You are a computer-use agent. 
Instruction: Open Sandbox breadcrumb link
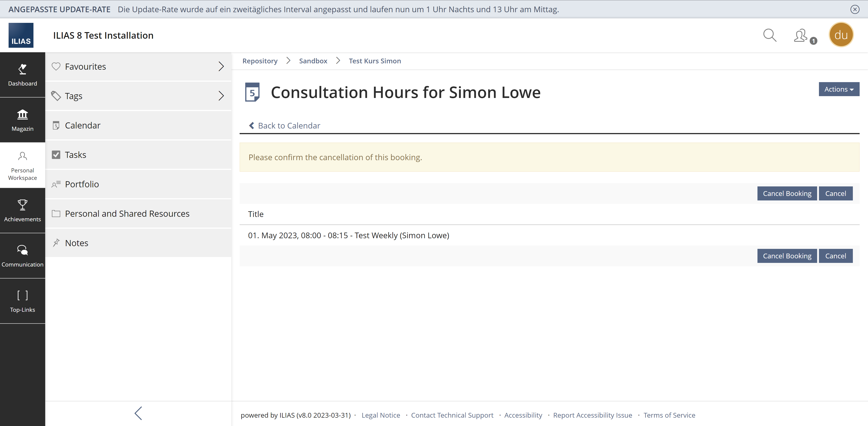[x=313, y=61]
